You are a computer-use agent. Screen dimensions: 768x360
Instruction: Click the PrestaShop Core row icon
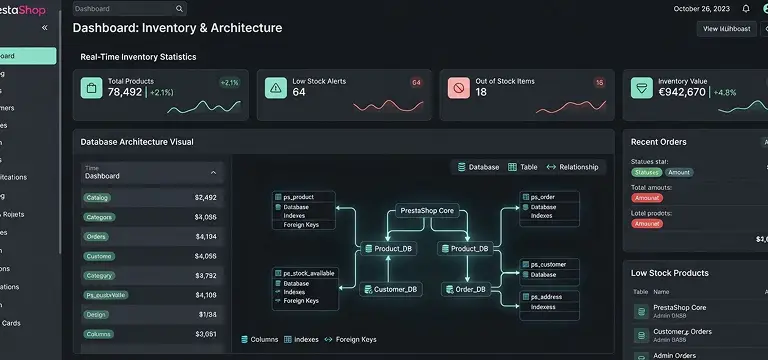(641, 312)
